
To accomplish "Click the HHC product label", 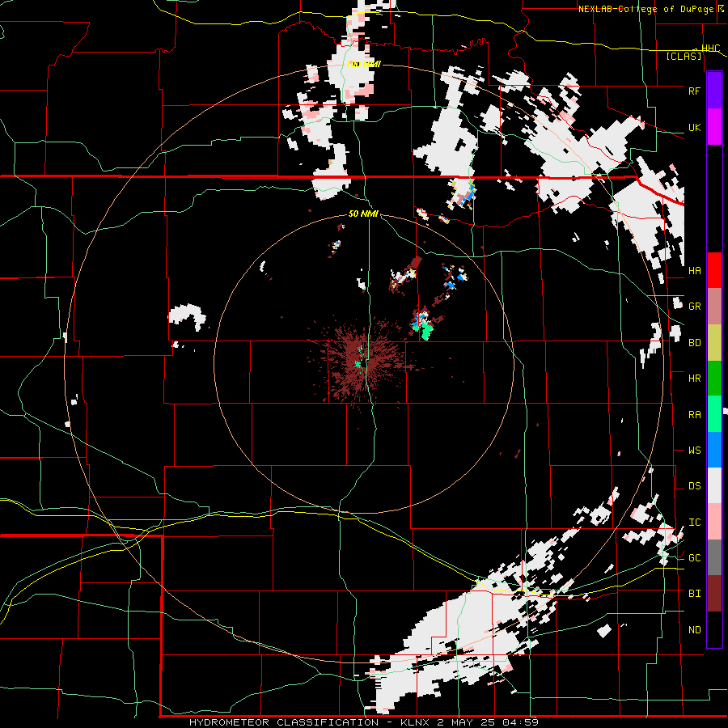I will click(710, 49).
